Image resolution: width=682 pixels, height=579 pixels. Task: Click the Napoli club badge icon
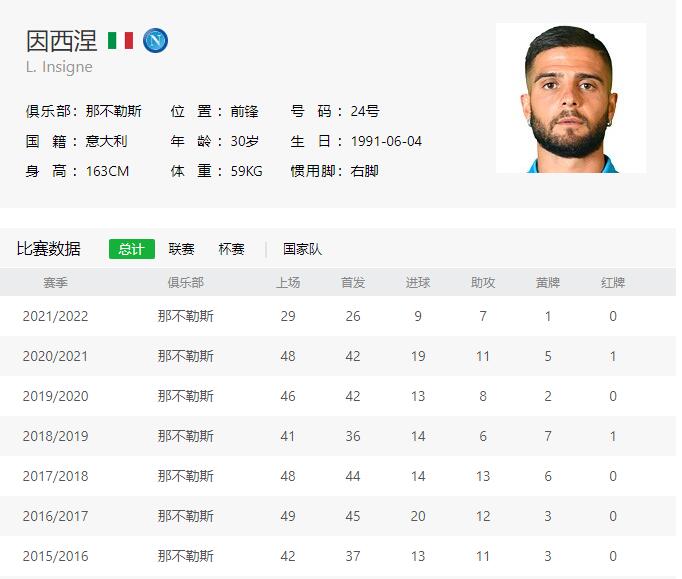155,41
